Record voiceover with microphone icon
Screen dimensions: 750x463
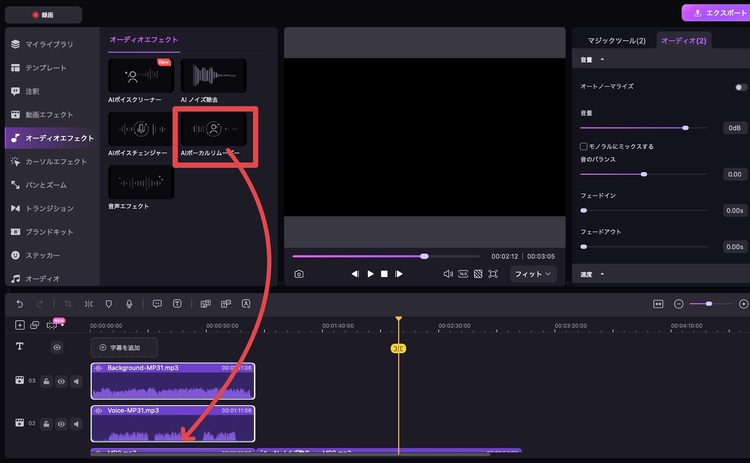pyautogui.click(x=129, y=304)
